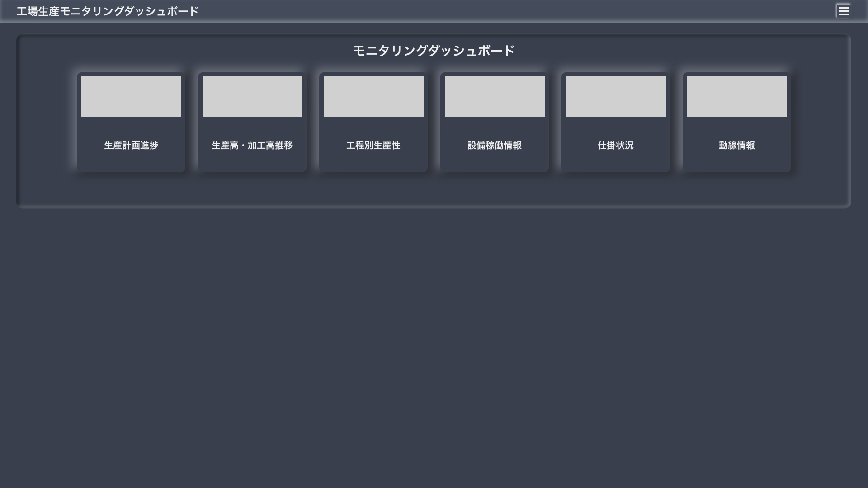Open the 生産高・加工高推移 dashboard page
The height and width of the screenshot is (488, 868).
pyautogui.click(x=252, y=145)
